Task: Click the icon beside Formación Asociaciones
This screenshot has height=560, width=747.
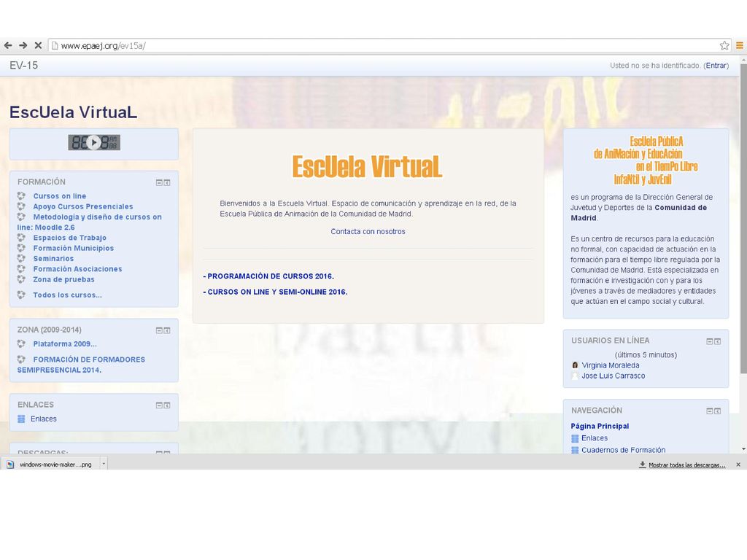Action: (x=21, y=269)
